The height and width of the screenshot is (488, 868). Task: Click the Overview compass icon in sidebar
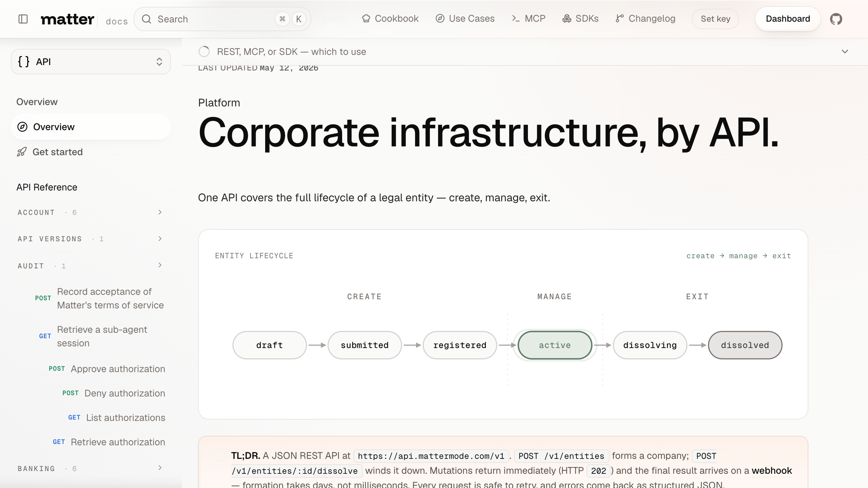coord(22,127)
